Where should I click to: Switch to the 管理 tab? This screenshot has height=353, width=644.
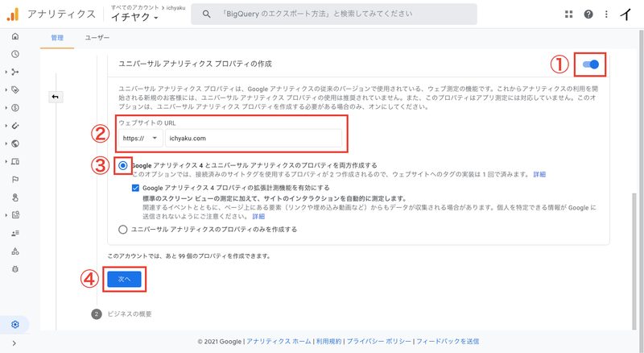coord(57,38)
